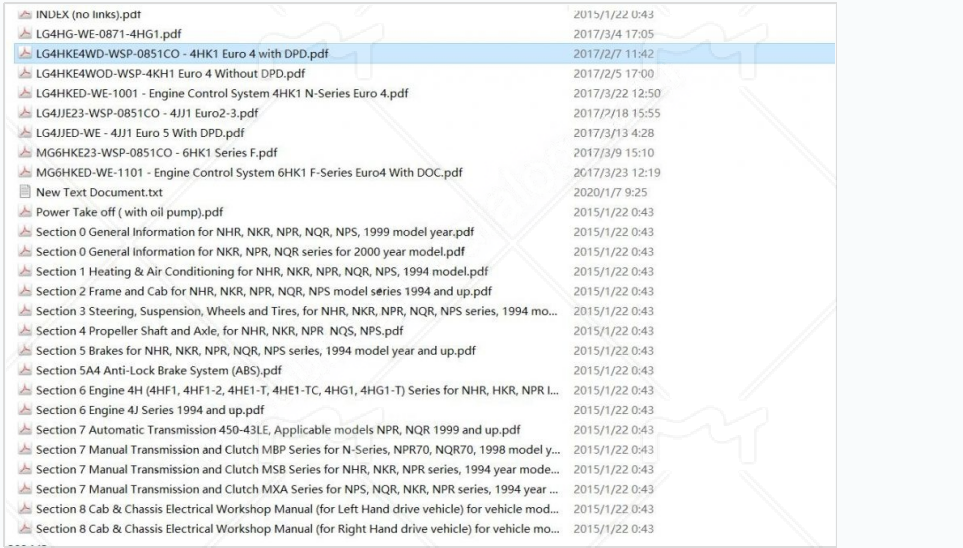Image resolution: width=963 pixels, height=548 pixels.
Task: Click date 2020/1/7 9:25
Action: pos(610,192)
